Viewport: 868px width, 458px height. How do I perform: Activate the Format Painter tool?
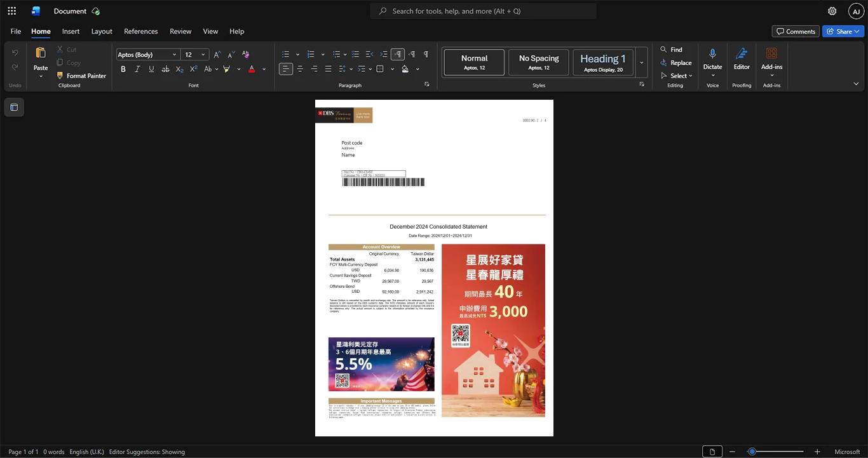coord(81,76)
